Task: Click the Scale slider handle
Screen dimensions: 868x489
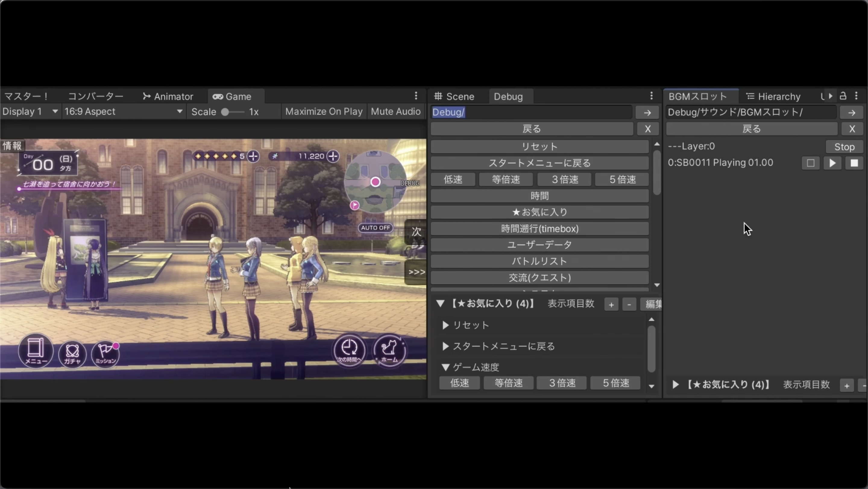Action: (225, 112)
